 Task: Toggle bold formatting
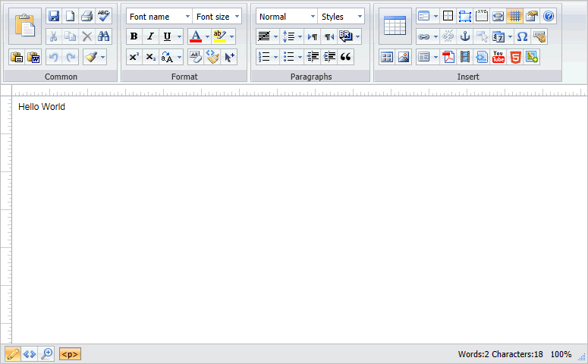pyautogui.click(x=134, y=36)
